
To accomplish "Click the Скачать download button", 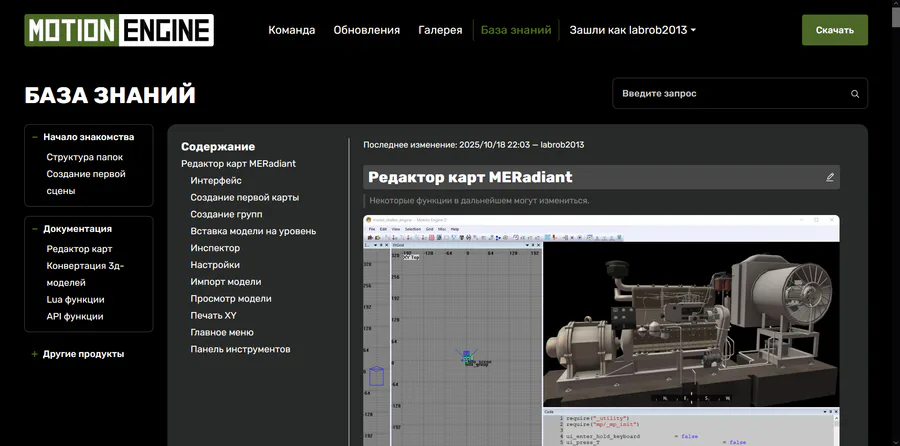I will (x=835, y=30).
